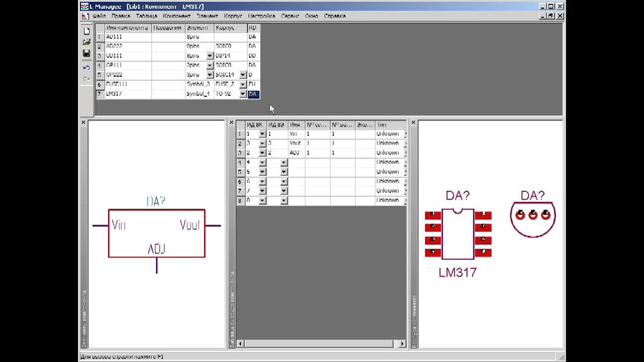Open the Окно menu
This screenshot has height=362, width=644.
311,16
